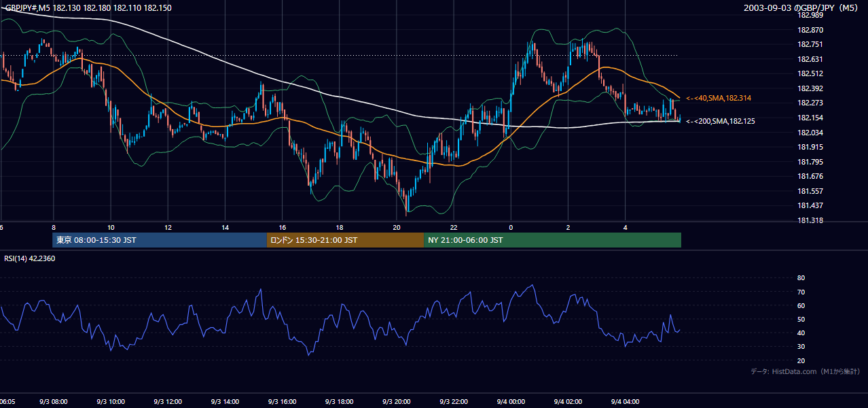
Task: Click the 9/3 18:00 time label
Action: [x=339, y=402]
